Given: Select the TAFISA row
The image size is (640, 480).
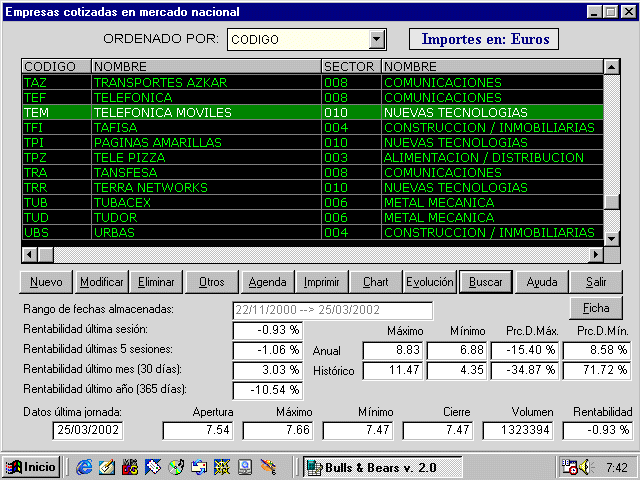Looking at the screenshot, I should [x=313, y=127].
